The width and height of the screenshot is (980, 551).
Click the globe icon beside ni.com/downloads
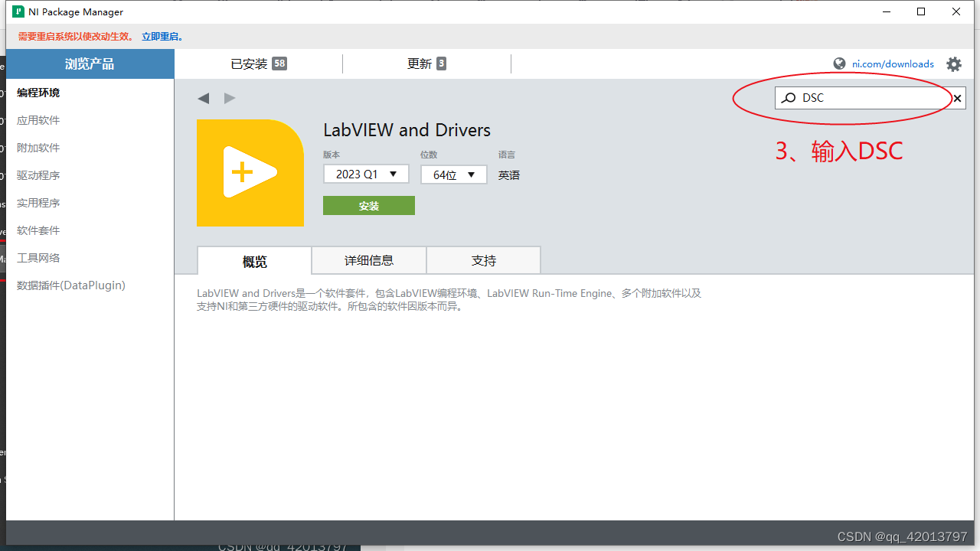point(838,64)
